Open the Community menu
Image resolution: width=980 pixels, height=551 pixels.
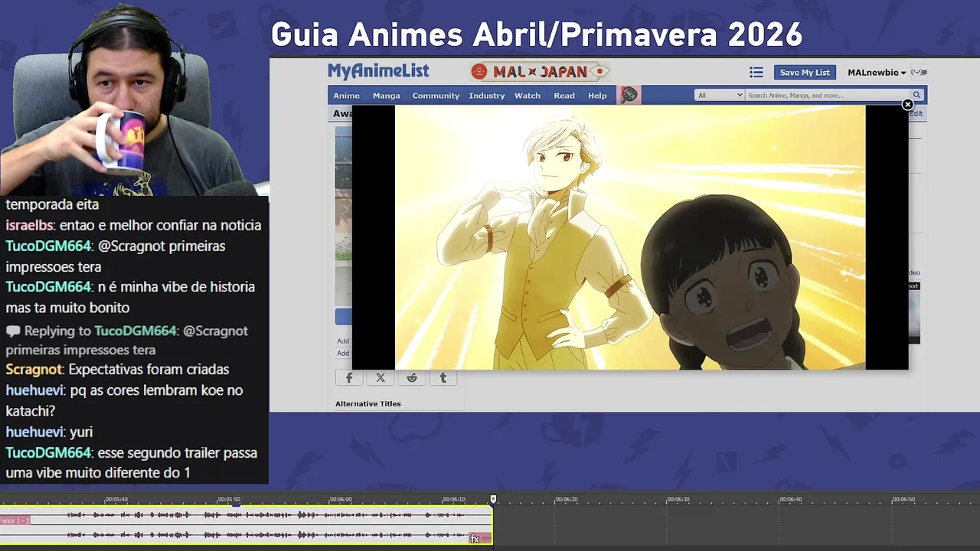point(436,96)
